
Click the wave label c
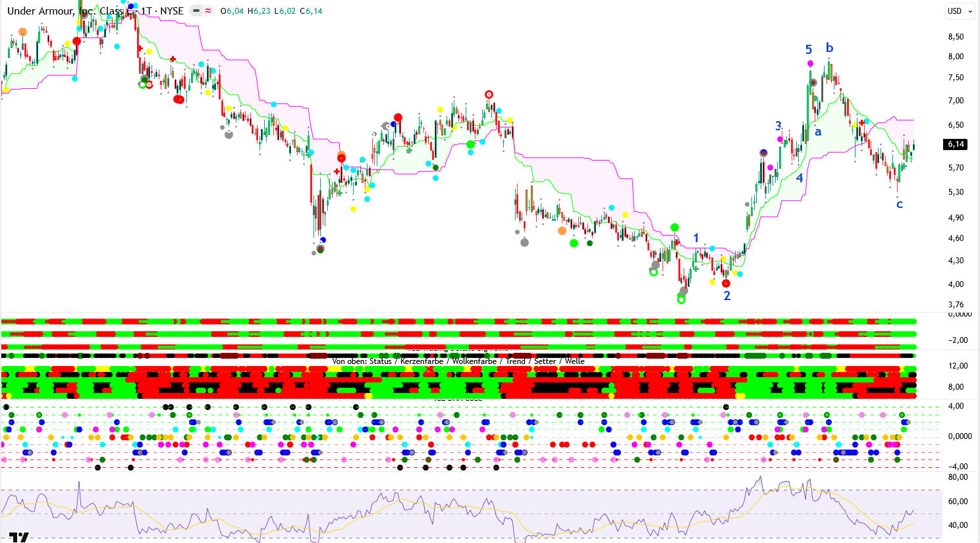click(x=900, y=205)
